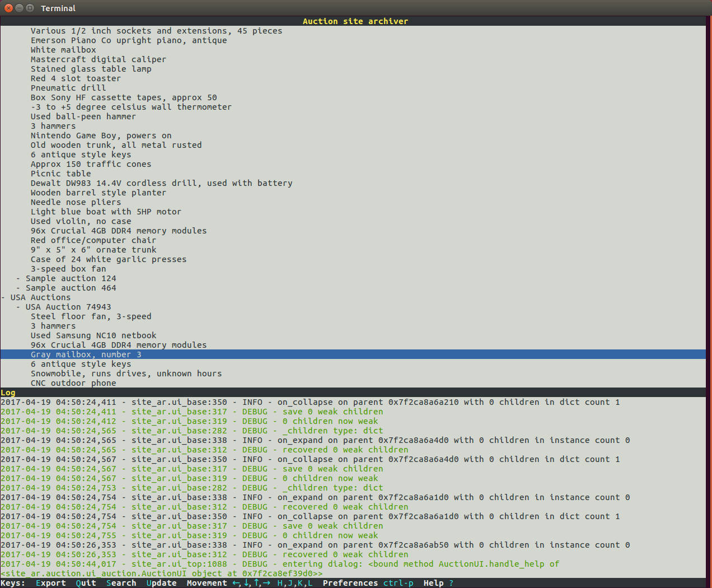Screen dimensions: 712x588
Task: Select Red 4 slot toaster item
Action: 76,78
